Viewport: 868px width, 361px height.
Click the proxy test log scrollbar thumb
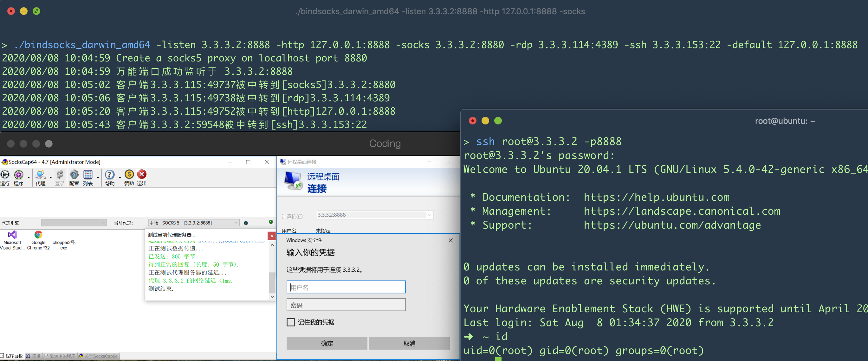[x=272, y=282]
